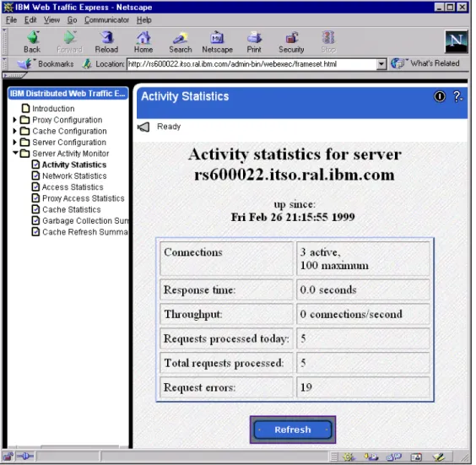Open the View menu
Image resolution: width=476 pixels, height=465 pixels.
(x=51, y=20)
